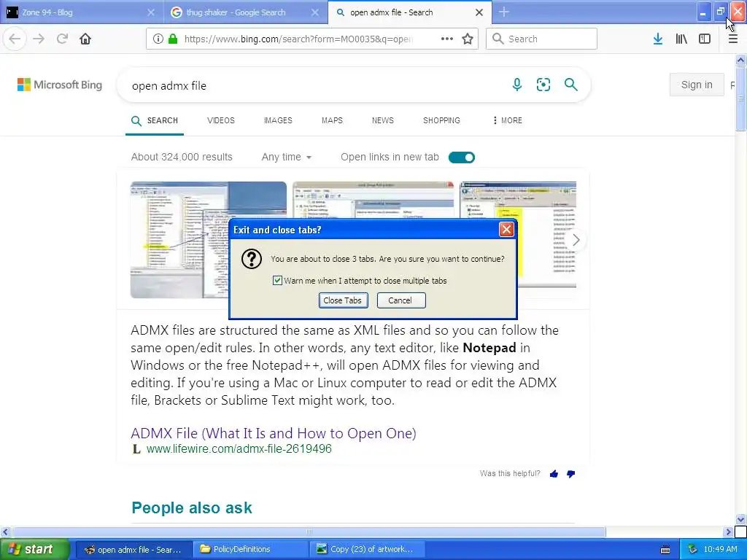The width and height of the screenshot is (747, 560).
Task: Toggle Open links in new tab switch
Action: click(x=462, y=157)
